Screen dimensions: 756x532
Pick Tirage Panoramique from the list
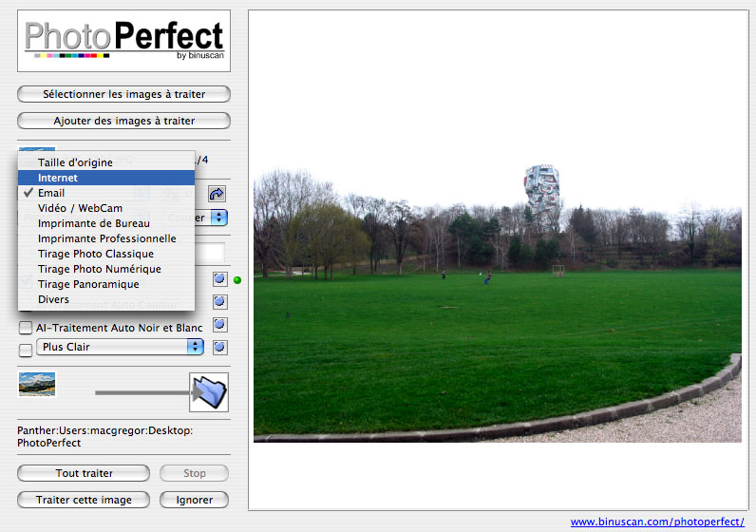pyautogui.click(x=106, y=284)
